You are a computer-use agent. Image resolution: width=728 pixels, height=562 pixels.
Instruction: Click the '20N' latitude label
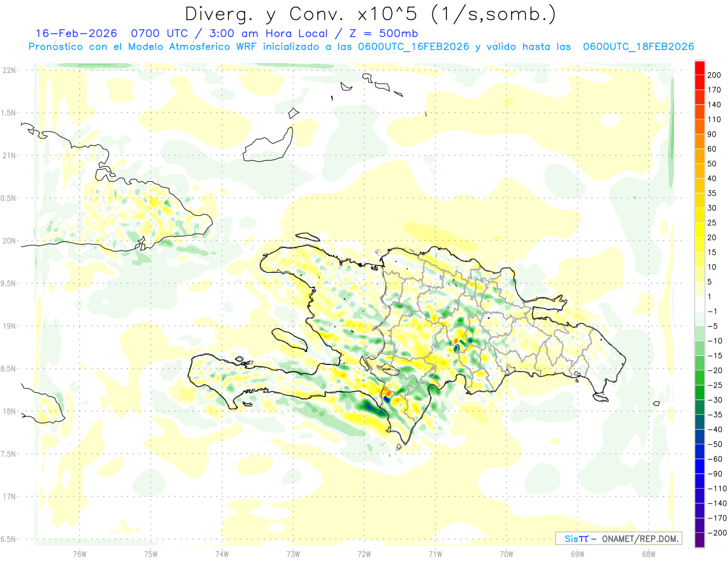coord(9,241)
